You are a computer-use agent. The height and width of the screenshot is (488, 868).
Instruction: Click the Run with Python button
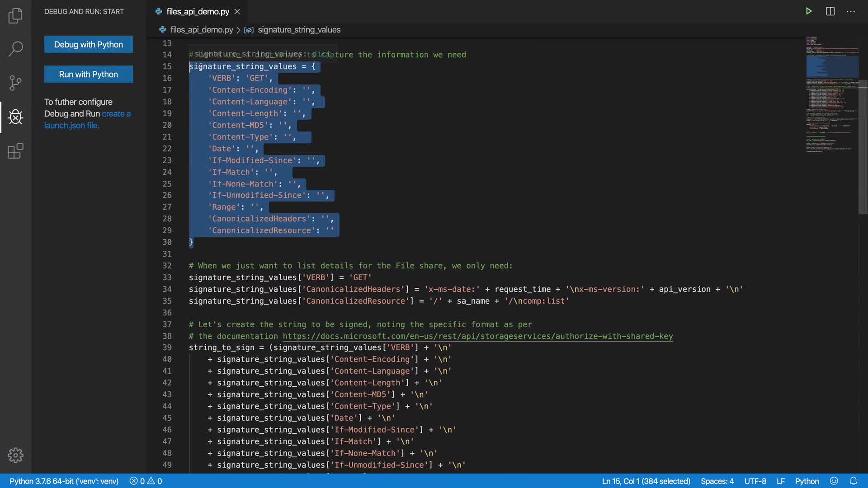point(89,74)
